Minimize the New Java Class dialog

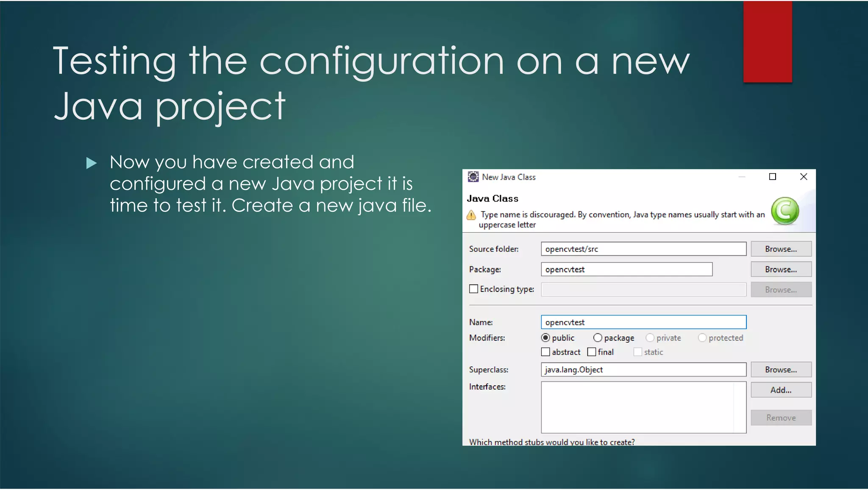(x=742, y=177)
